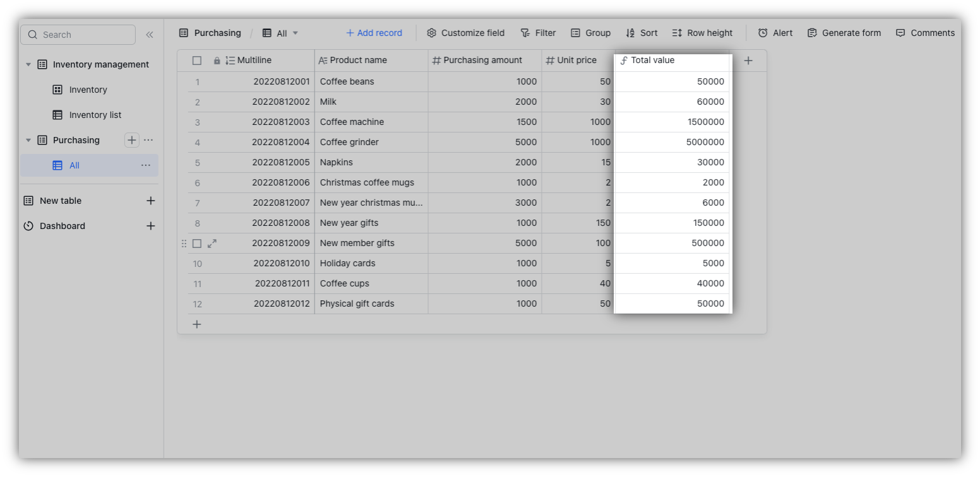Open the options menu beside the All view
Viewport: 980px width, 477px height.
[146, 165]
